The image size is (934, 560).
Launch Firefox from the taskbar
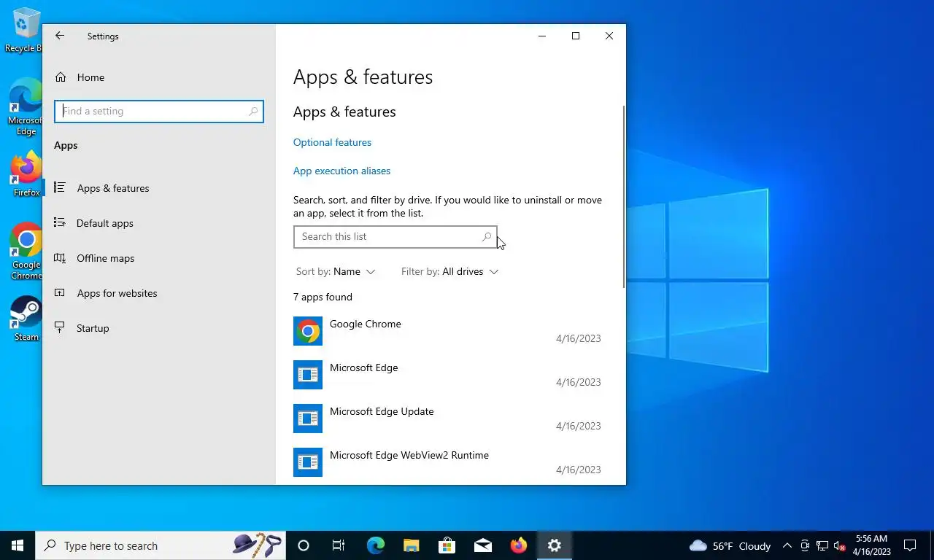coord(518,545)
